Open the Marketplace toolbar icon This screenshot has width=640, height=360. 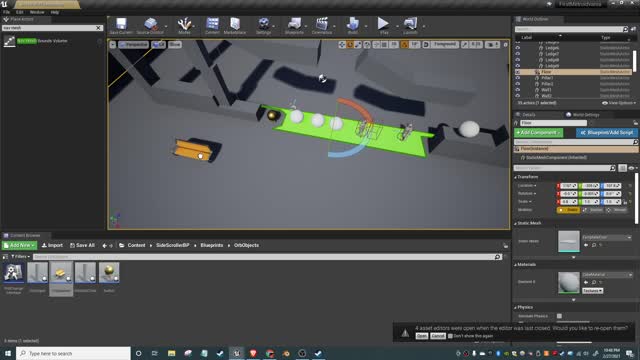pos(235,26)
